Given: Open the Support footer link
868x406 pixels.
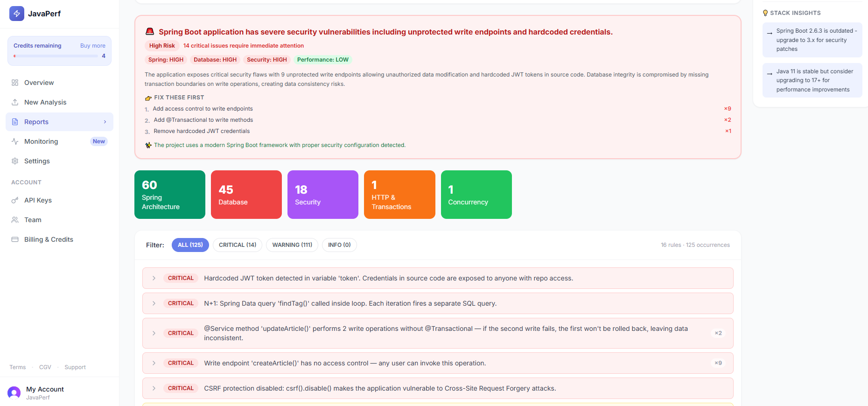Looking at the screenshot, I should (75, 367).
